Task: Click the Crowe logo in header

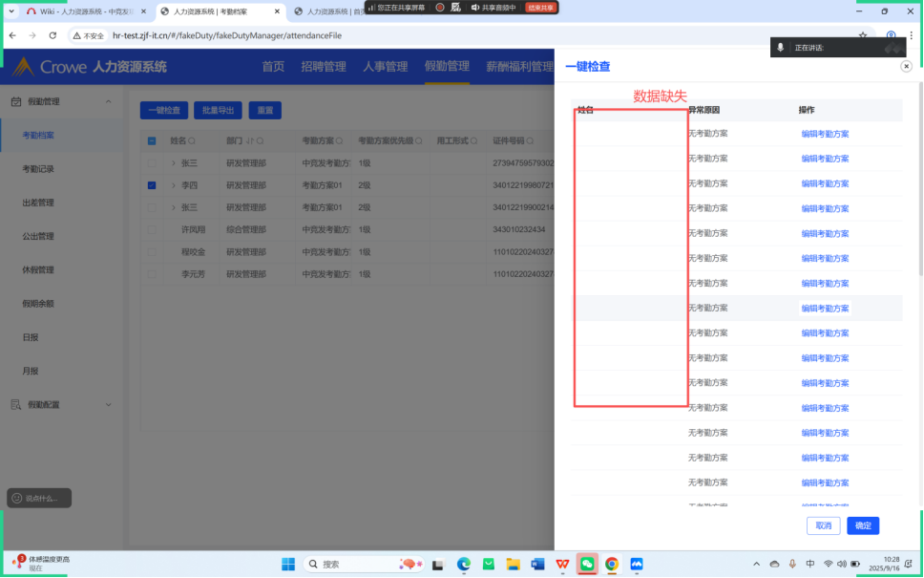Action: point(50,67)
